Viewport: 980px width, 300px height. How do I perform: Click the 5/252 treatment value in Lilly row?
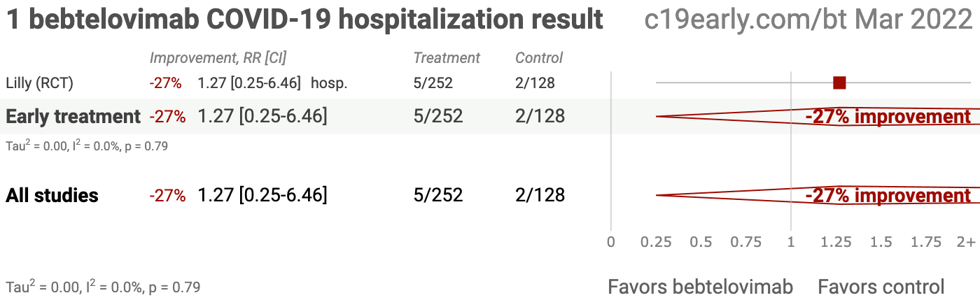[x=433, y=83]
